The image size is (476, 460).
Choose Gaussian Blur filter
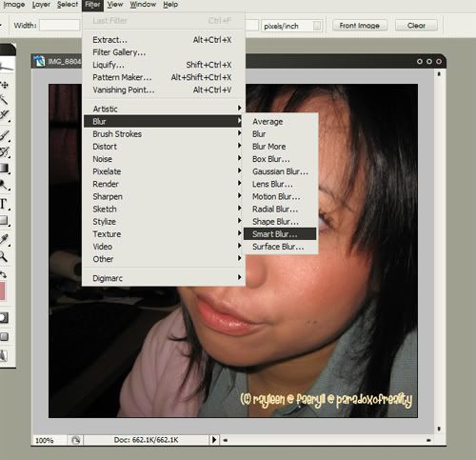[280, 171]
